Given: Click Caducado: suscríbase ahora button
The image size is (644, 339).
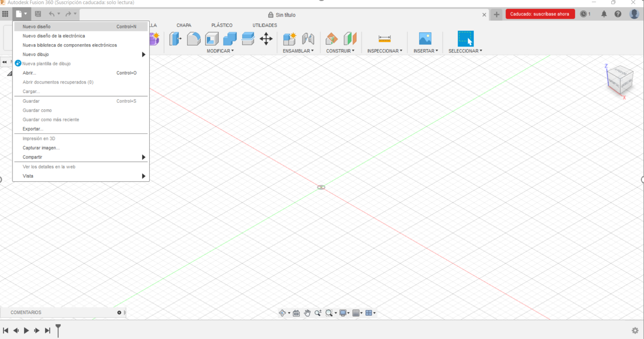Looking at the screenshot, I should click(x=540, y=14).
